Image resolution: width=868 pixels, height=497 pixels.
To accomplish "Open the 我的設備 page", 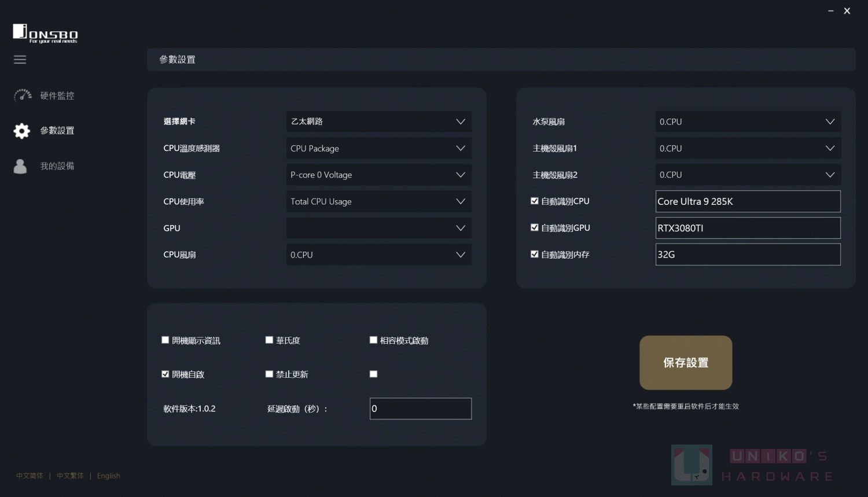I will coord(57,166).
